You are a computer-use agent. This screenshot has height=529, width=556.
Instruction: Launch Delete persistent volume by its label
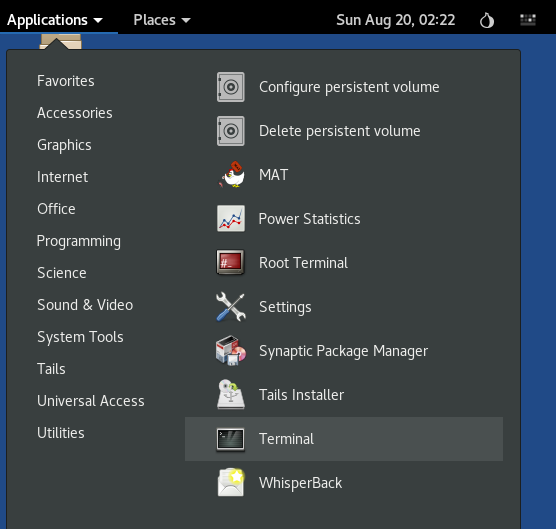(340, 131)
